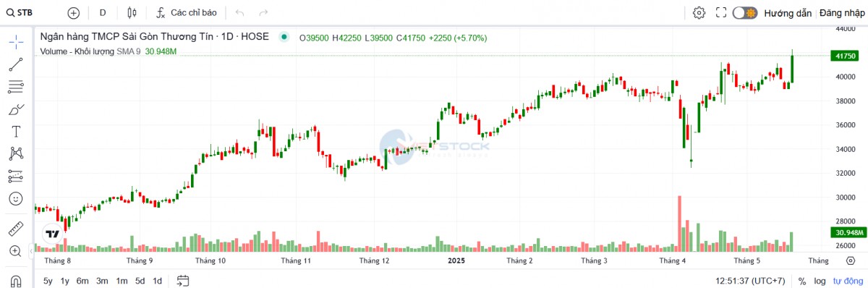Set date range to 3m
The image size is (868, 288).
[102, 281]
